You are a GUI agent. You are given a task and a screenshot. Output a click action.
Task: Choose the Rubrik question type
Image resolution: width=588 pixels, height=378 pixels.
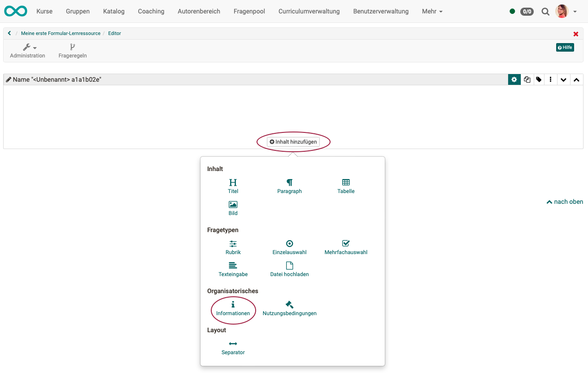point(233,247)
